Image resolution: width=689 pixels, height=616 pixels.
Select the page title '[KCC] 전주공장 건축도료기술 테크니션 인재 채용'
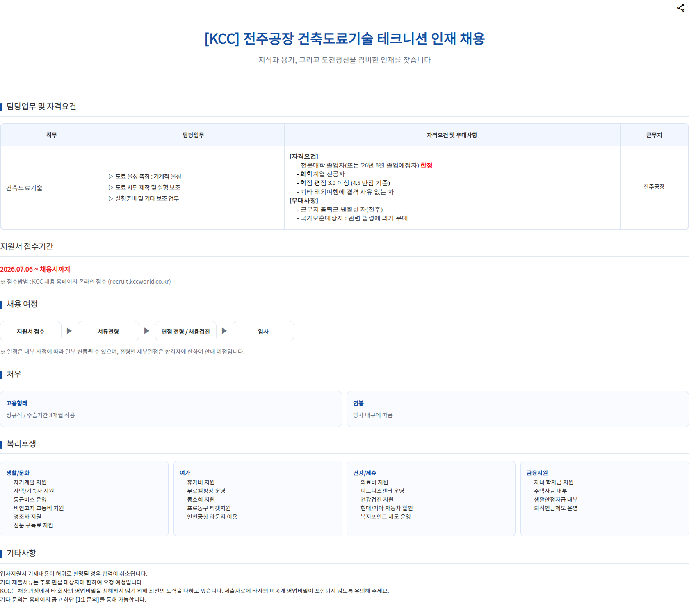pos(344,39)
